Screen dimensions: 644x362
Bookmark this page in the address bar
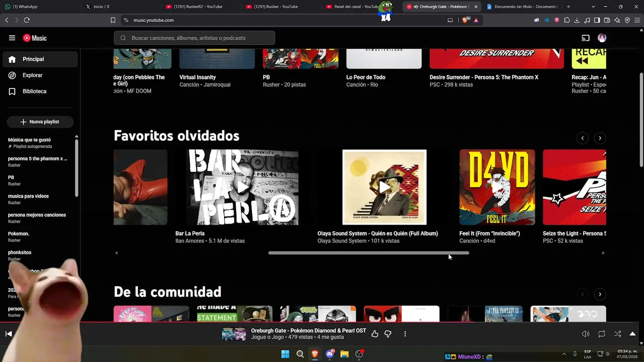pos(113,20)
